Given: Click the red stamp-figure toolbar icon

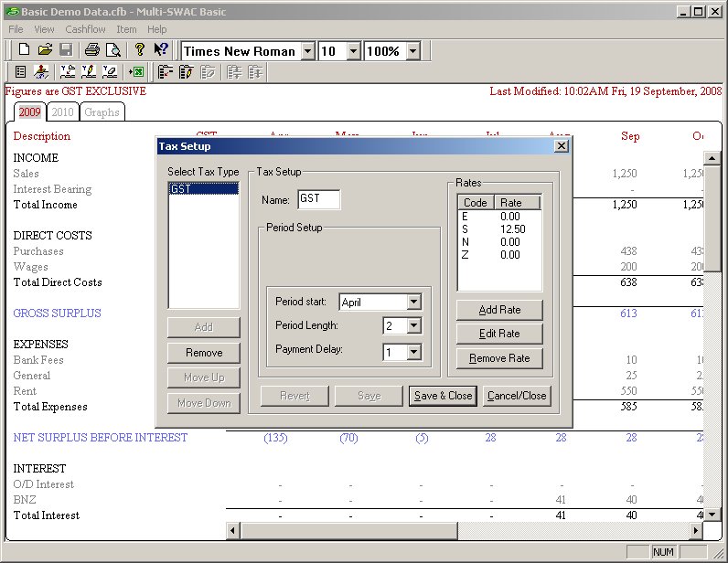Looking at the screenshot, I should (41, 72).
